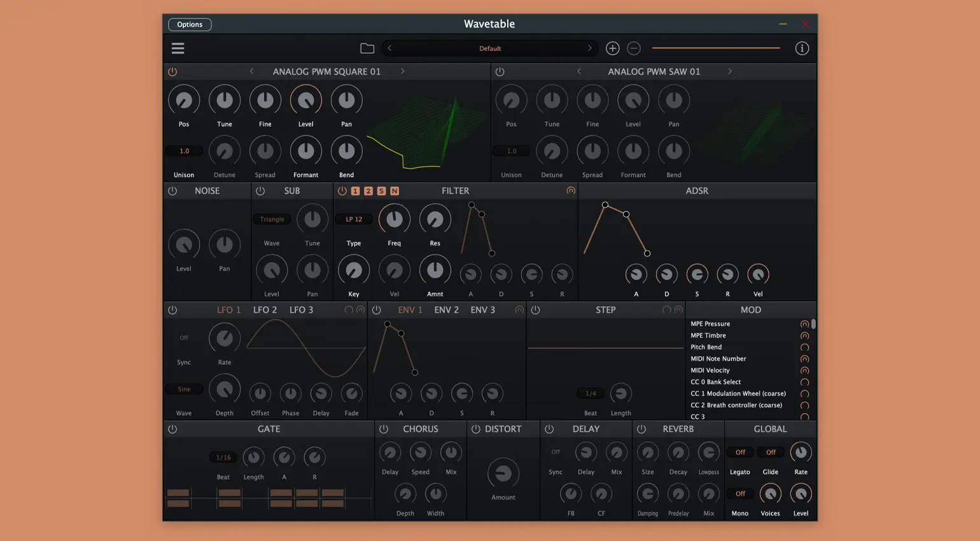Enable the CHORUS effect power button

384,430
